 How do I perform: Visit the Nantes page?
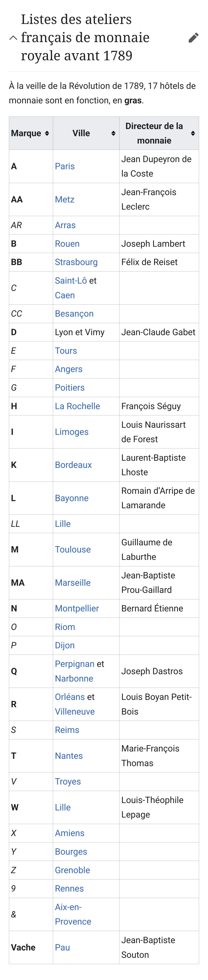[69, 756]
